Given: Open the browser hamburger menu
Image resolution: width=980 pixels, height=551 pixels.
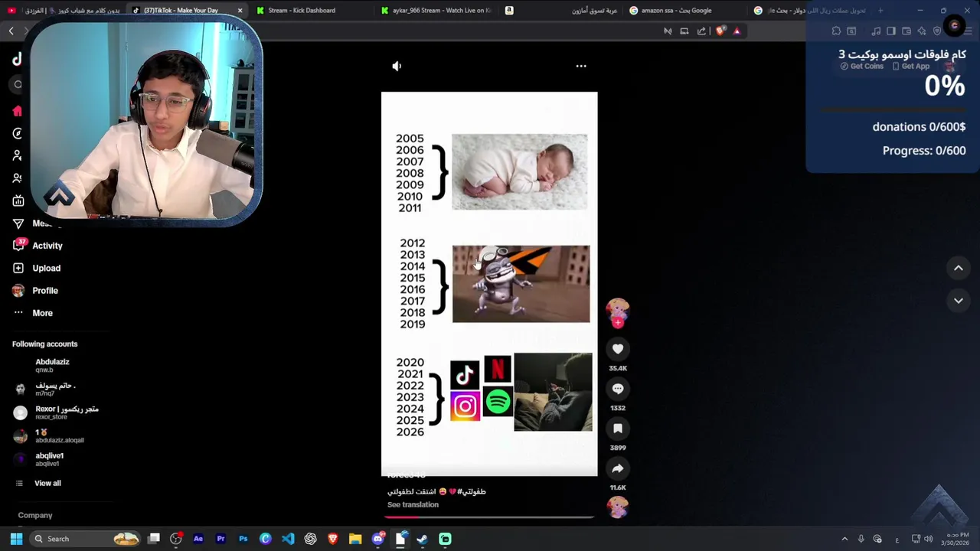Looking at the screenshot, I should pyautogui.click(x=969, y=31).
